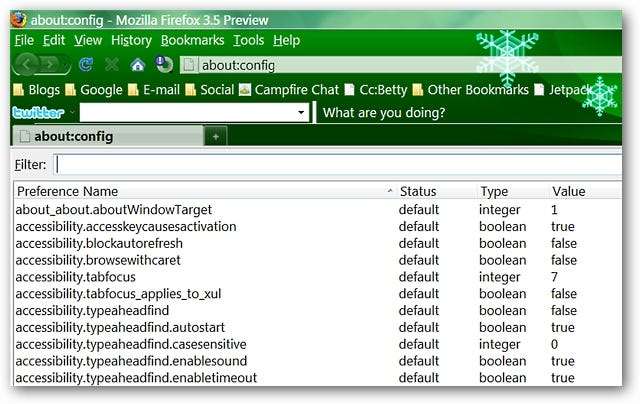Screen dimensions: 640x404
Task: Open the Twitter toolbar combo box dropdown arrow
Action: (x=301, y=112)
